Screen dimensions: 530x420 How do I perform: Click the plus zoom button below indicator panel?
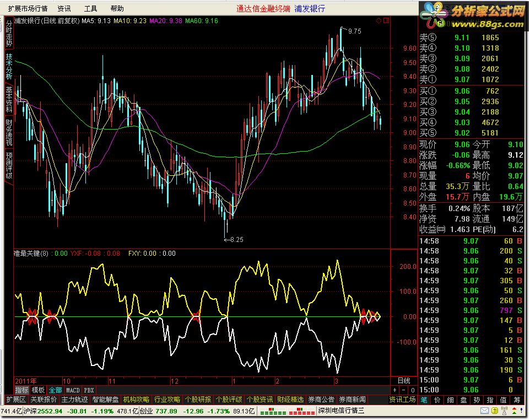[395, 390]
